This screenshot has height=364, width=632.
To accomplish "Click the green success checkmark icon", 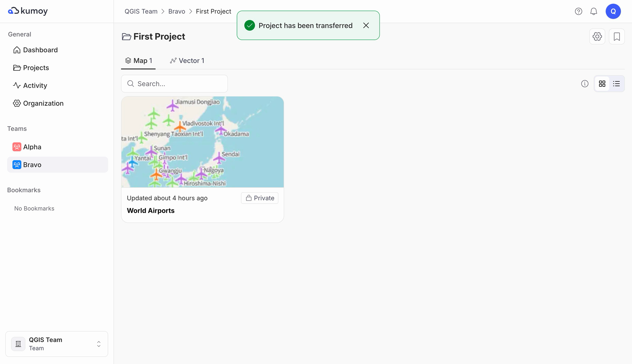I will point(250,25).
